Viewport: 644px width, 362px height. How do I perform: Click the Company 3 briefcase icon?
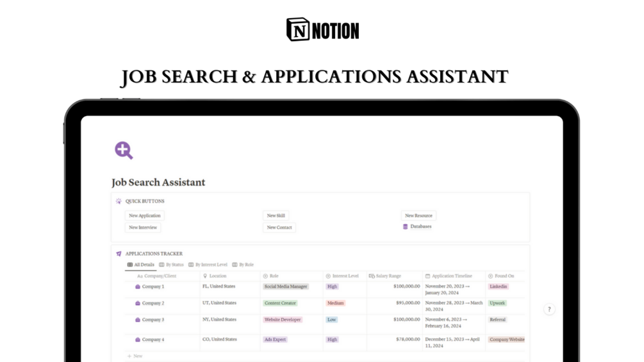pyautogui.click(x=138, y=319)
